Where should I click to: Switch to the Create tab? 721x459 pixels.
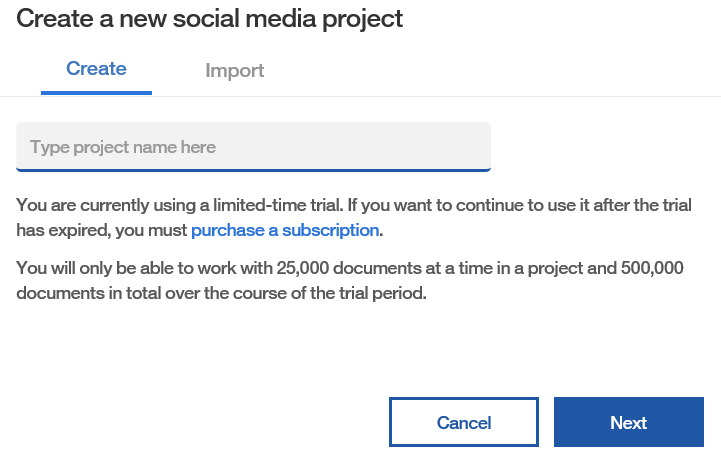click(x=96, y=69)
